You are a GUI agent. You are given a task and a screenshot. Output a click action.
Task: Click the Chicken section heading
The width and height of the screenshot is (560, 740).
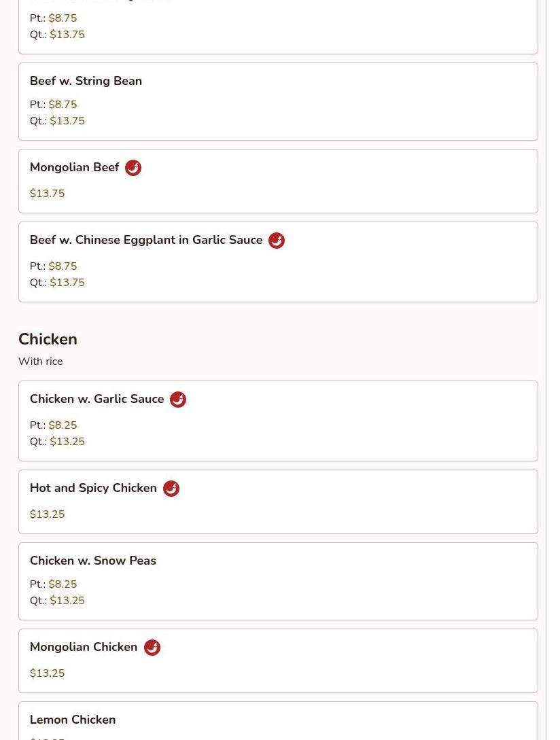click(x=48, y=339)
